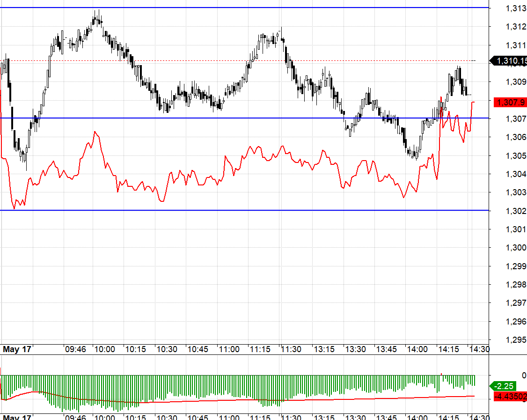
Task: Select the red -4.43502 indicator value tag
Action: [x=511, y=397]
